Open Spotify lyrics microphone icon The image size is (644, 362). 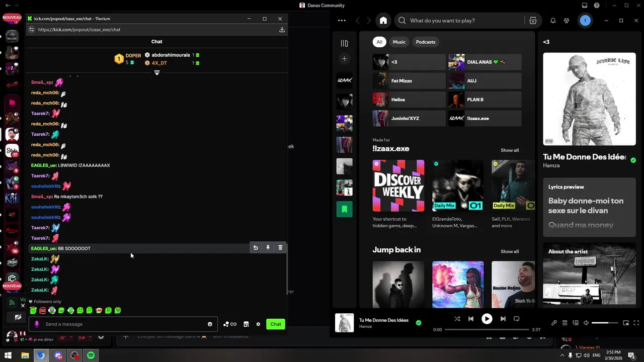pos(554,323)
